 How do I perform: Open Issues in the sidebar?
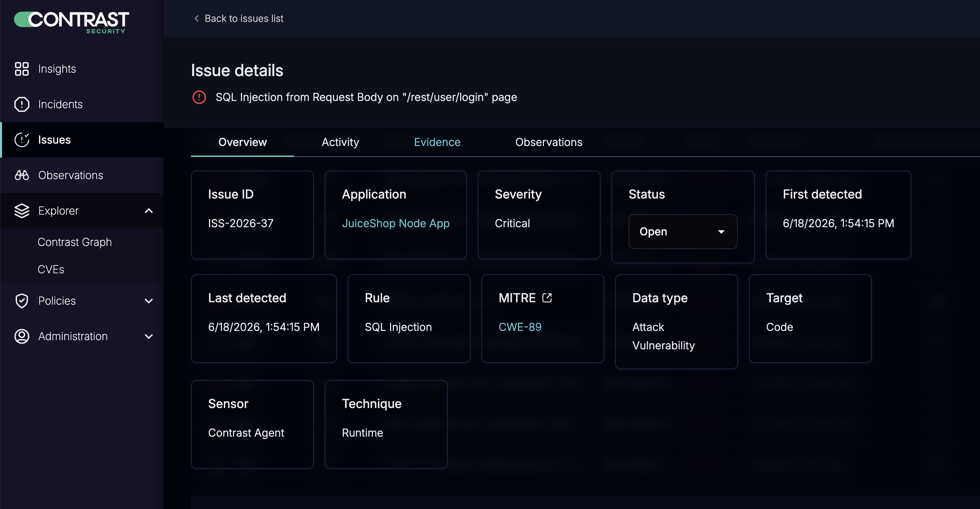(82, 140)
